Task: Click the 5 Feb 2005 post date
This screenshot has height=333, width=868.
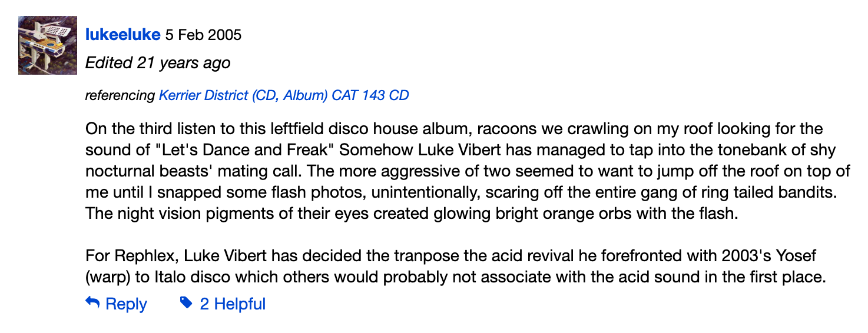Action: click(x=203, y=35)
